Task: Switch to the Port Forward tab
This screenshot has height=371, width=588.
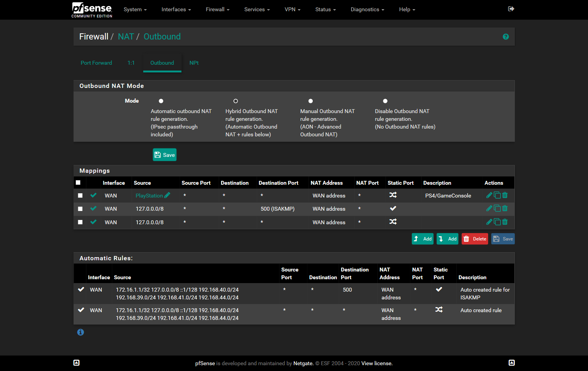Action: (x=96, y=63)
